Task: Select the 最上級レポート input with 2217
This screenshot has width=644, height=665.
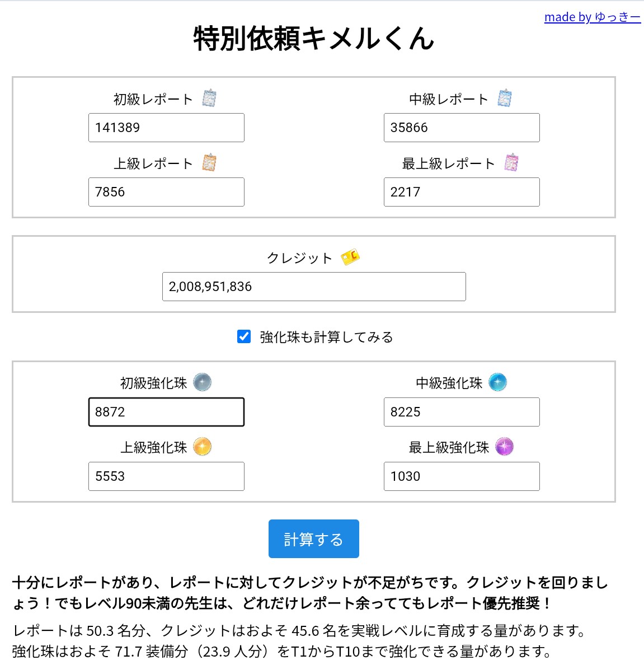Action: click(x=462, y=192)
